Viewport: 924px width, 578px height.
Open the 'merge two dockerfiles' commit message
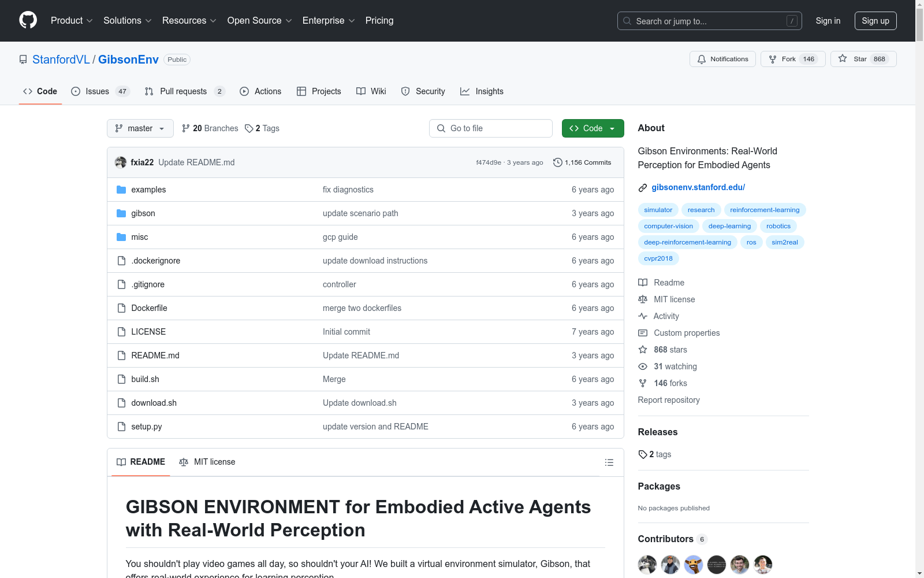point(362,308)
